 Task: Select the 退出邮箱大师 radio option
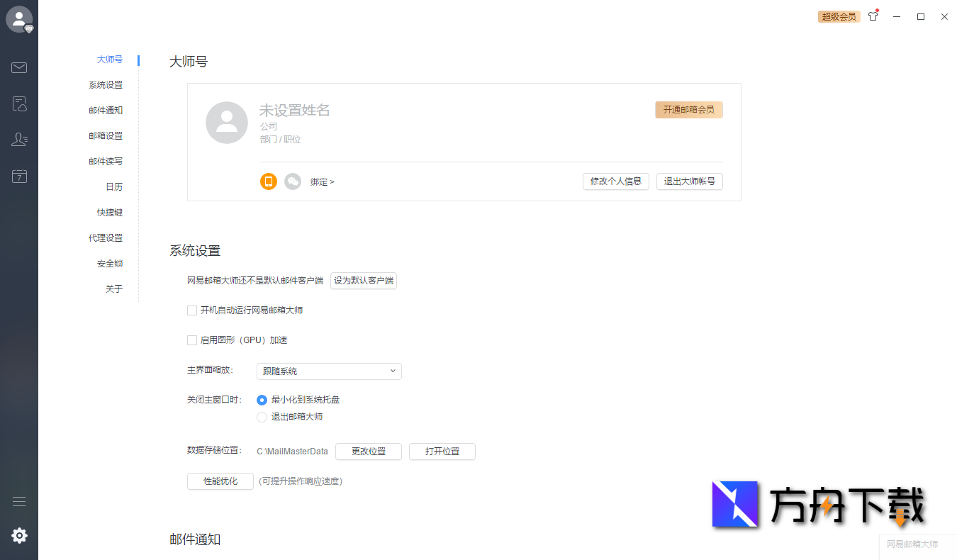click(262, 417)
